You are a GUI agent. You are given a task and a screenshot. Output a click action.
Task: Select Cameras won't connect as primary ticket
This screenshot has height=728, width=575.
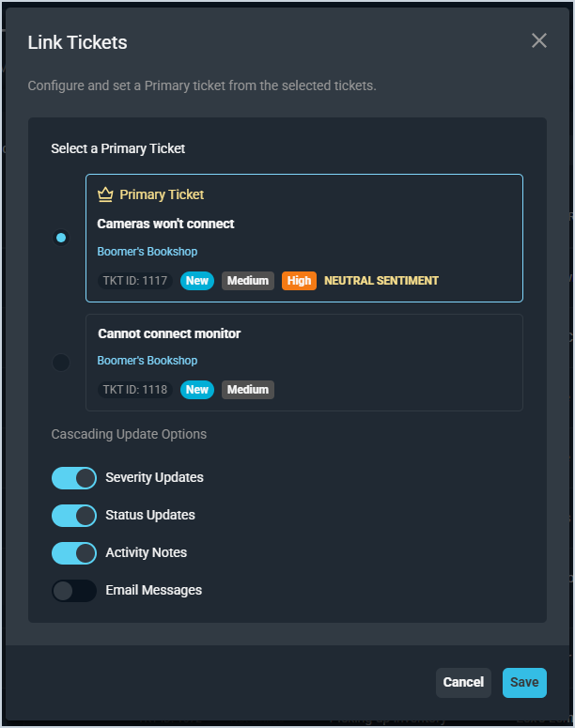click(x=61, y=238)
